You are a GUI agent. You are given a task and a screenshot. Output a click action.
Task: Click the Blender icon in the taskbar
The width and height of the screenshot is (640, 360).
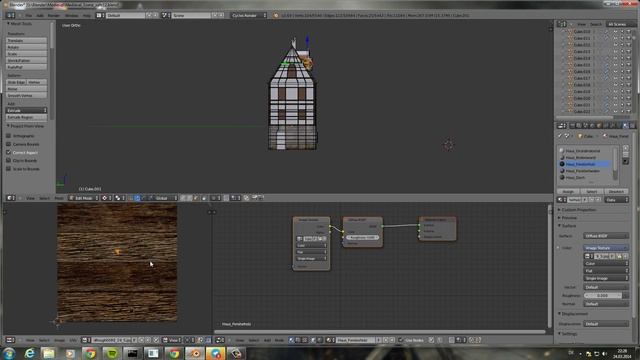(x=195, y=353)
